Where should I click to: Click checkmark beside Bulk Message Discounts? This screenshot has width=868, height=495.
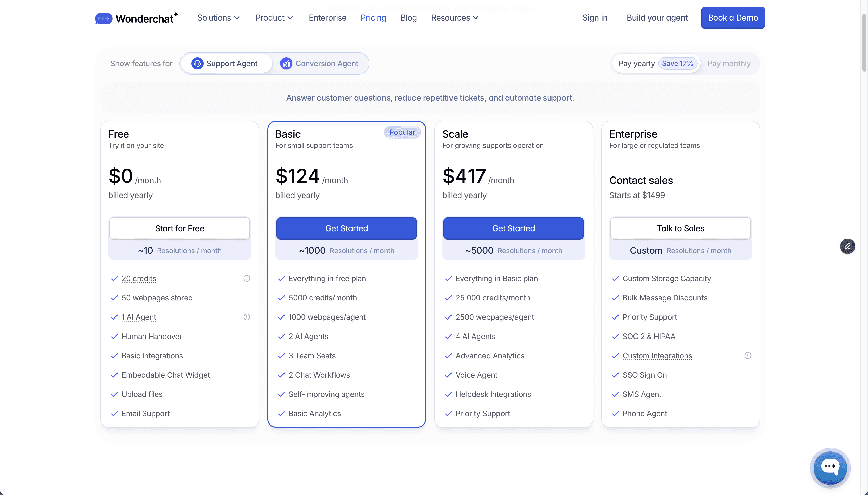(615, 298)
